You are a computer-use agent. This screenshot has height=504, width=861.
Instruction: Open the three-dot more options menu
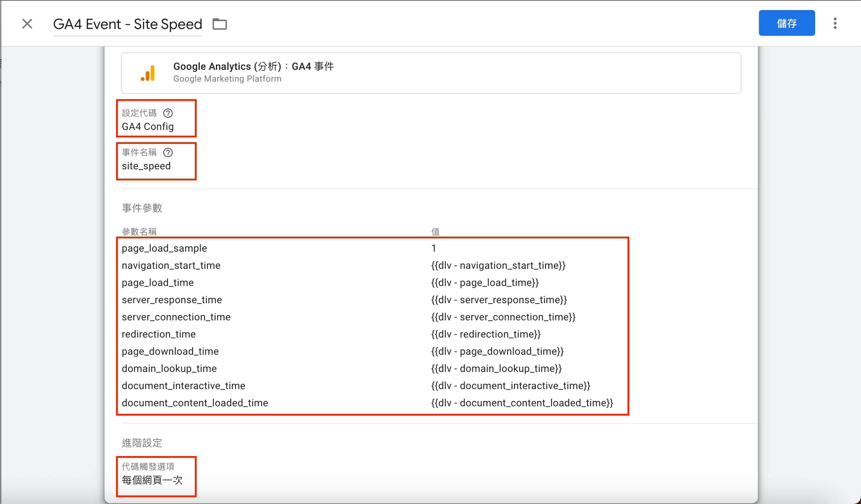pyautogui.click(x=835, y=23)
